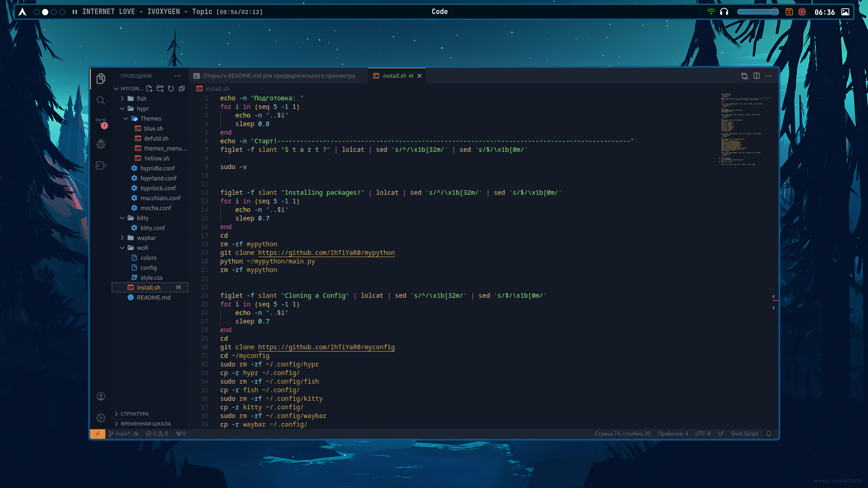This screenshot has width=868, height=488.
Task: Click the New Folder icon in explorer
Action: click(160, 89)
